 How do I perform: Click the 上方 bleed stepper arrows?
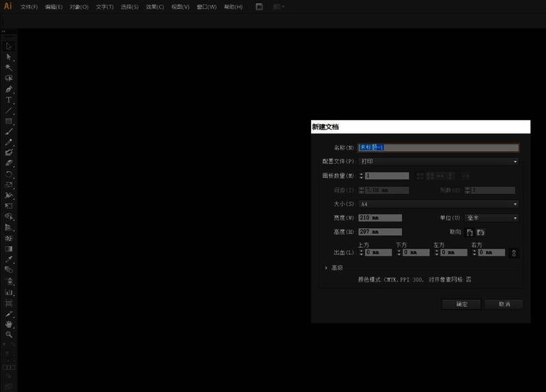pyautogui.click(x=362, y=252)
